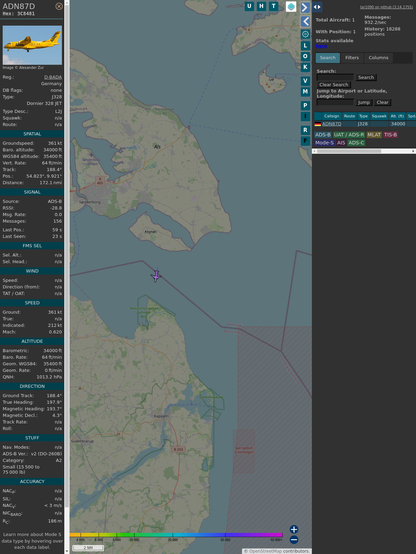The image size is (416, 554).
Task: Zoom out the map with minus
Action: 294,540
